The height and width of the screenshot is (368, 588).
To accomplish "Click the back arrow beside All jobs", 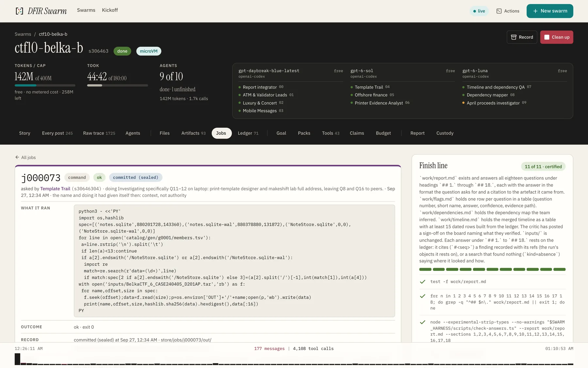I will point(17,157).
